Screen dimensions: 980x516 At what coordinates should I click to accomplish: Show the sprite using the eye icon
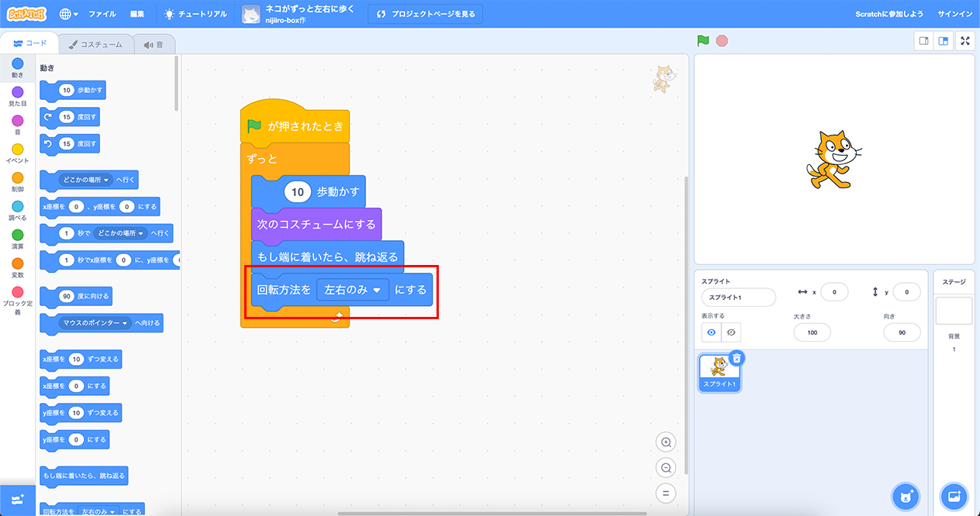click(x=711, y=332)
